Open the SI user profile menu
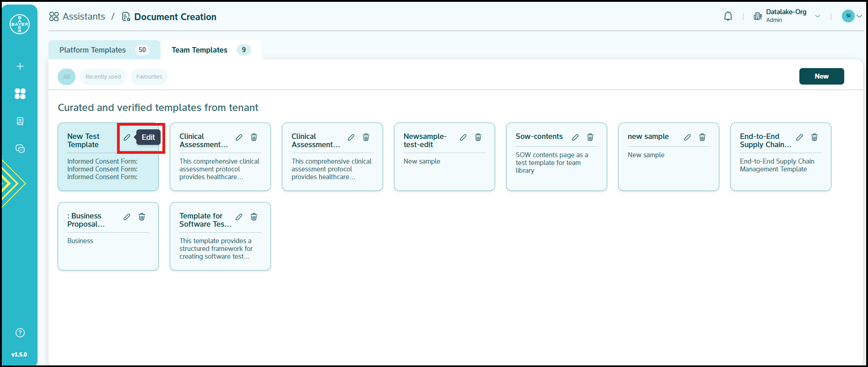This screenshot has width=868, height=367. [852, 16]
